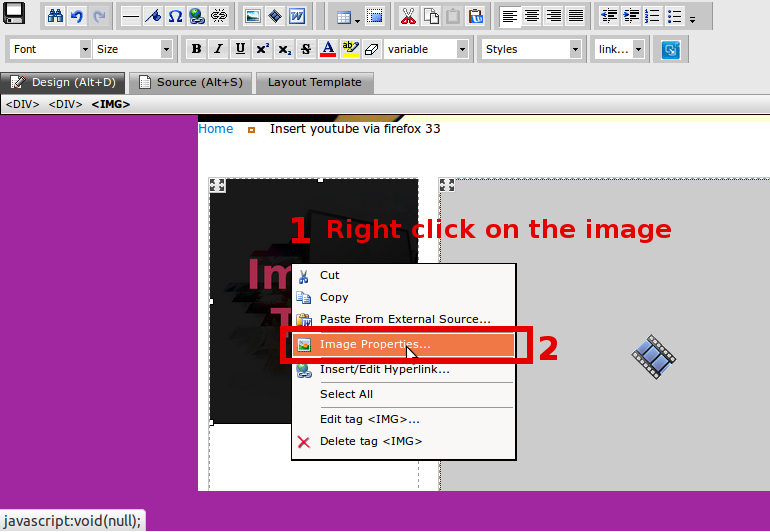Choose Image Properties... from context menu
770x532 pixels.
[375, 345]
